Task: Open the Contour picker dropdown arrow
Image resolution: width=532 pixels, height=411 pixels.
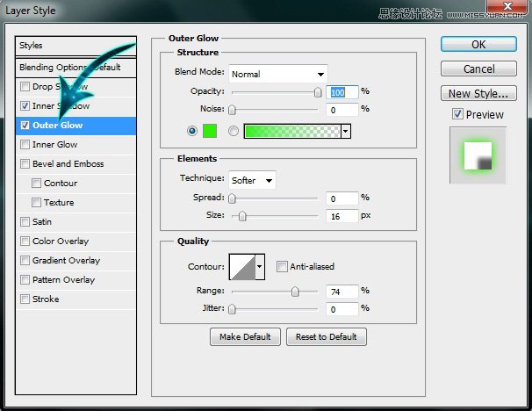Action: pos(260,267)
